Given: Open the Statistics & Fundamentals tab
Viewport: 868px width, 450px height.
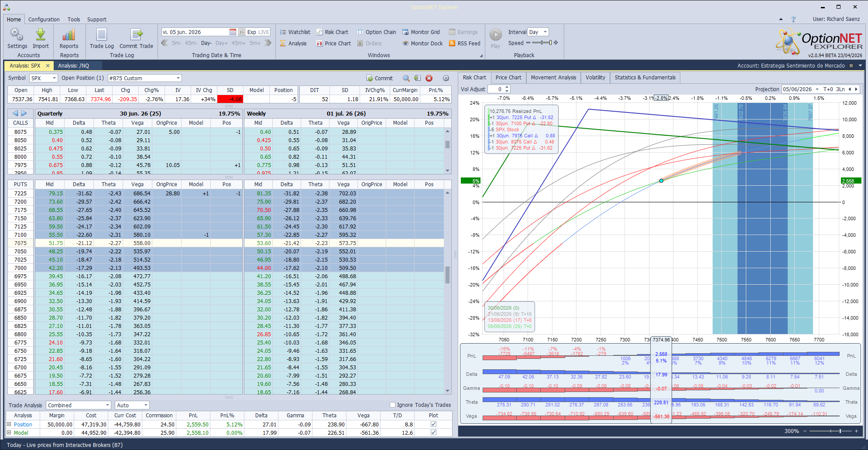Looking at the screenshot, I should pyautogui.click(x=645, y=78).
